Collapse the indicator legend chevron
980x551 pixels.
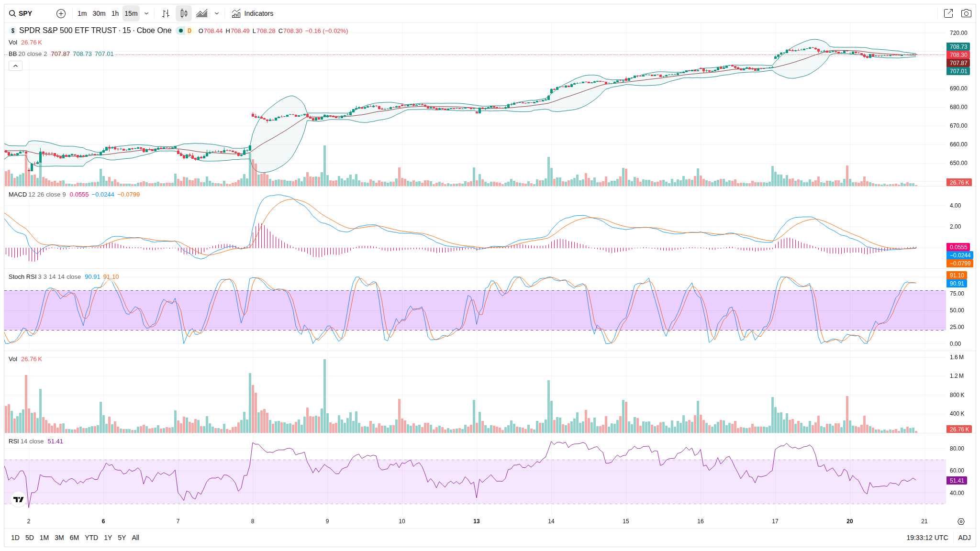pos(15,66)
